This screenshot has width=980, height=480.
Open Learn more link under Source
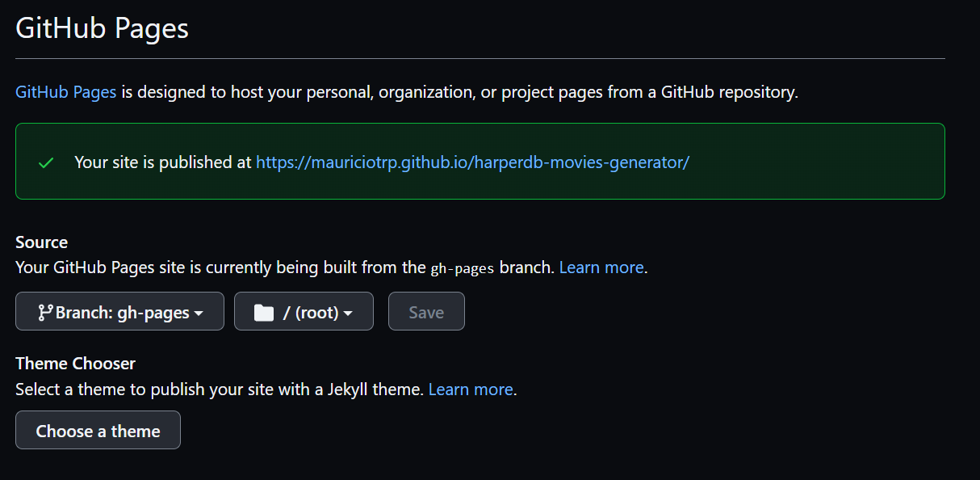click(x=601, y=267)
